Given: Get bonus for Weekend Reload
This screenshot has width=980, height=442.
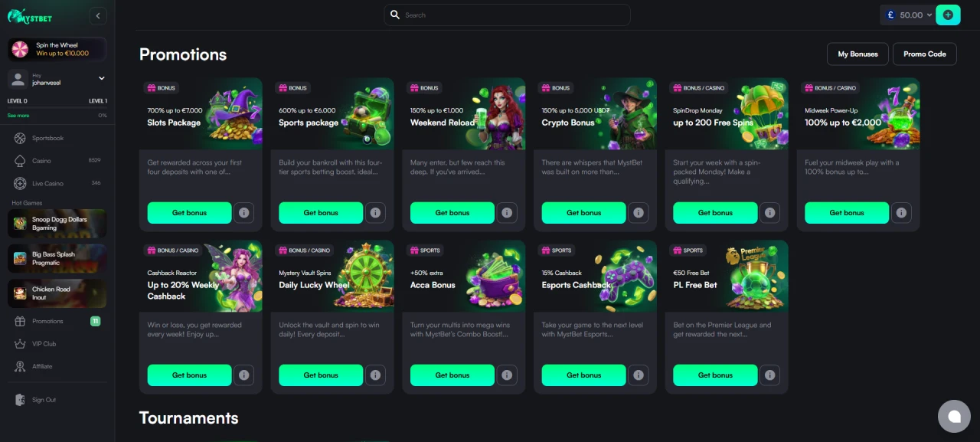Looking at the screenshot, I should (x=452, y=213).
